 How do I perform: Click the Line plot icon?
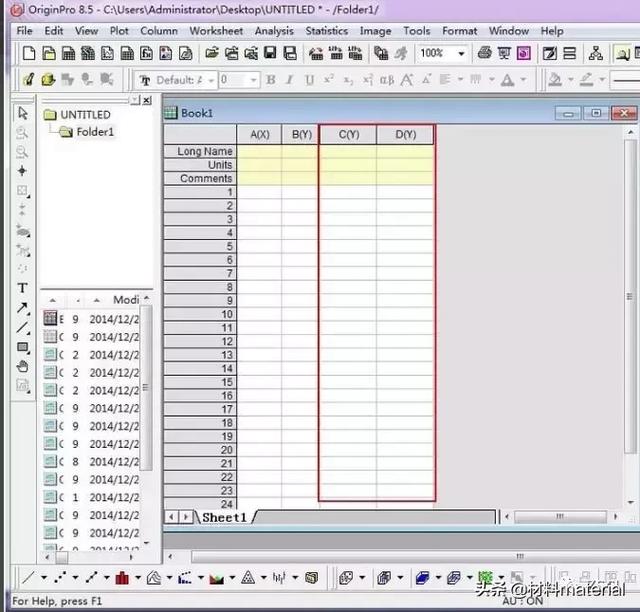(x=29, y=577)
